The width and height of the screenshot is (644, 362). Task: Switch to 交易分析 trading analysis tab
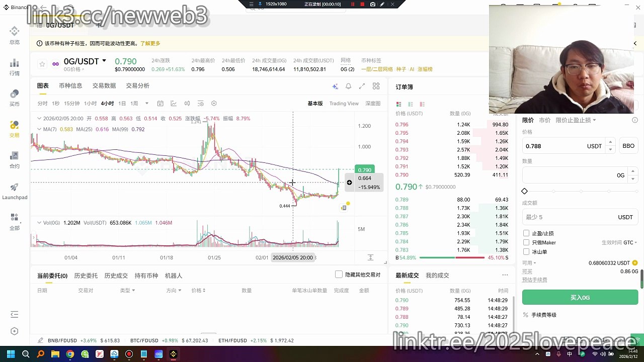click(x=138, y=86)
